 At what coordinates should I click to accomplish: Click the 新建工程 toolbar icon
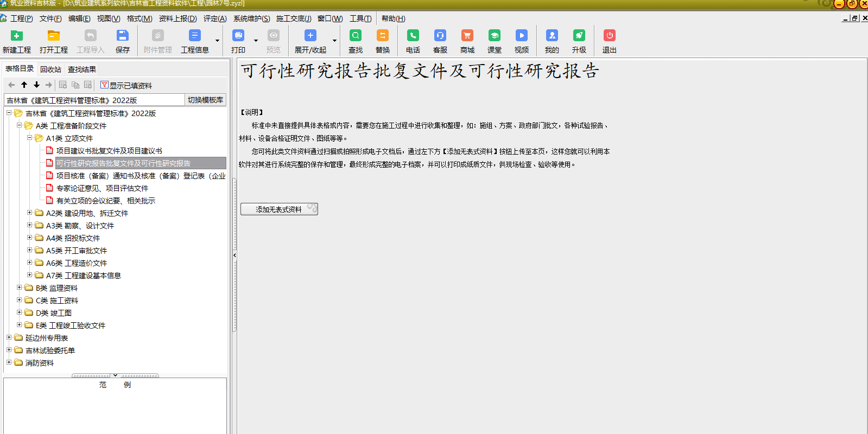(x=17, y=36)
